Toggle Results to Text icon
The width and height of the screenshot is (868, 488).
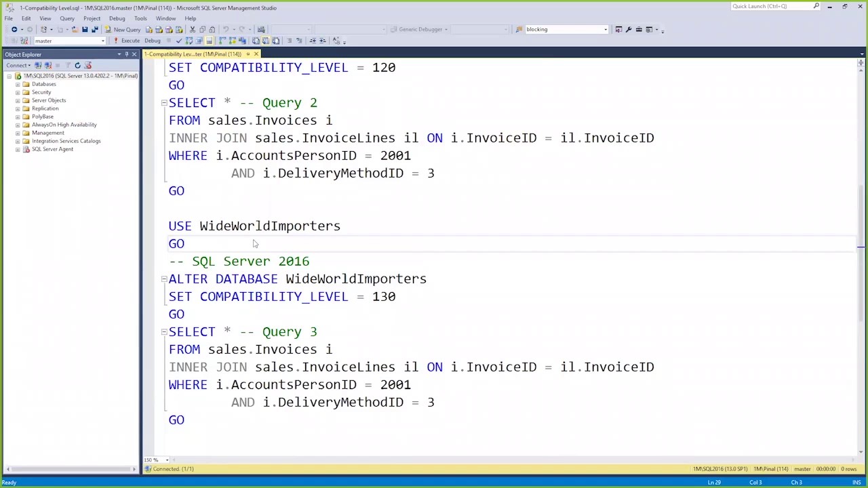click(x=256, y=41)
